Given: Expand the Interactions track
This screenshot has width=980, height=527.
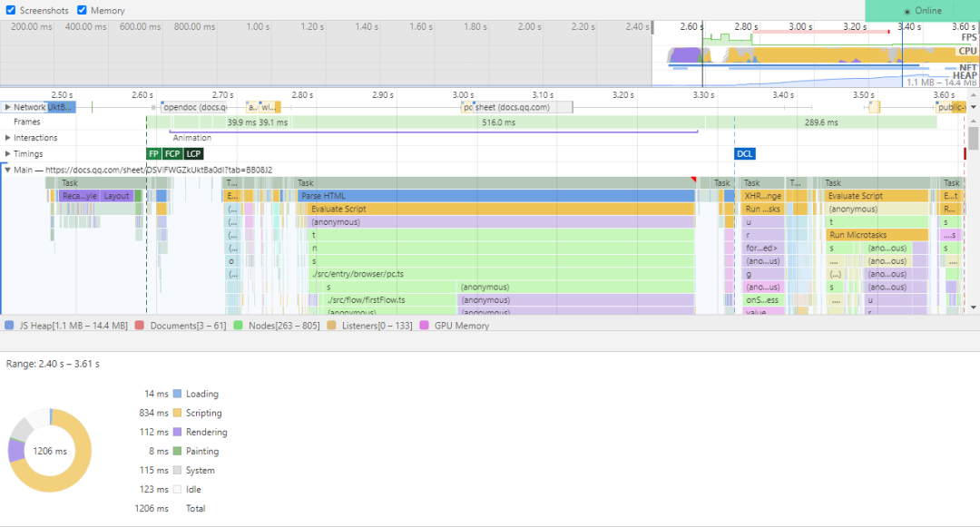Looking at the screenshot, I should 7,137.
